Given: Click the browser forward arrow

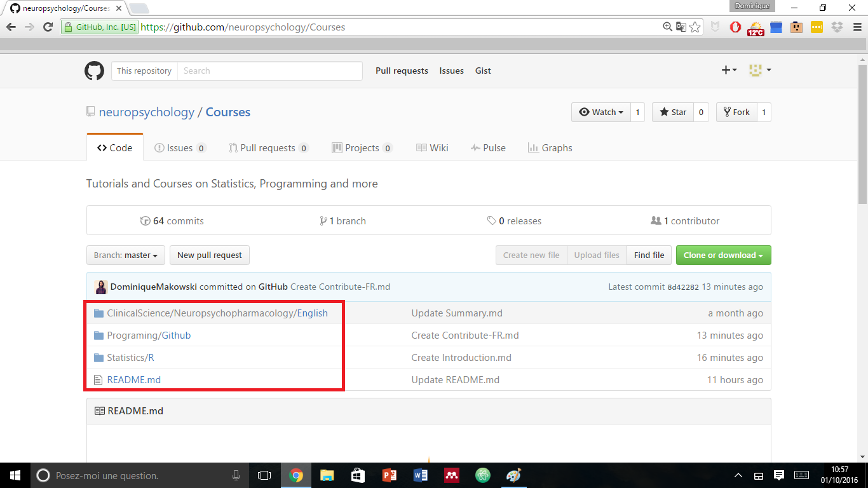Looking at the screenshot, I should 29,27.
